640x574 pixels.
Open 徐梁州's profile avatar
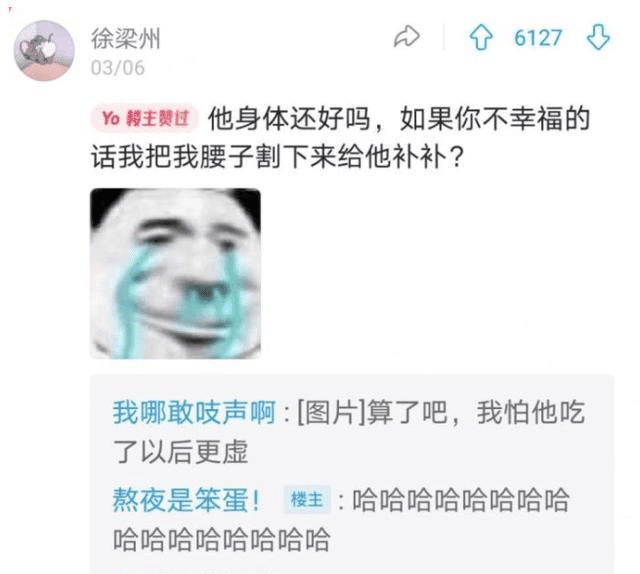coord(44,50)
